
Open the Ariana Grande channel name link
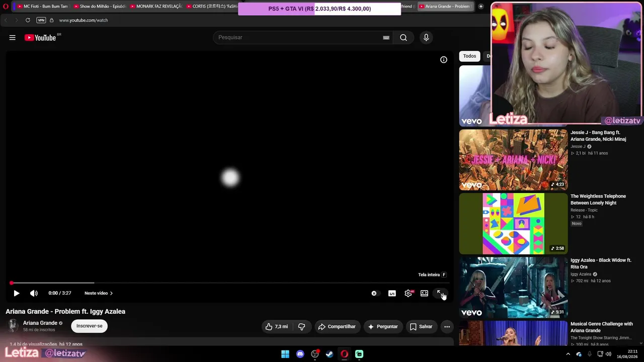pyautogui.click(x=40, y=323)
